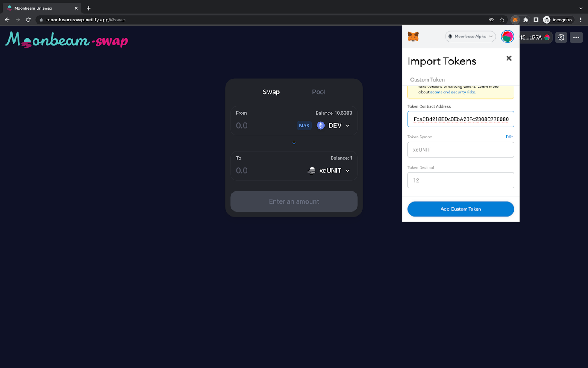Click the site lock icon
Image resolution: width=588 pixels, height=368 pixels.
[41, 20]
